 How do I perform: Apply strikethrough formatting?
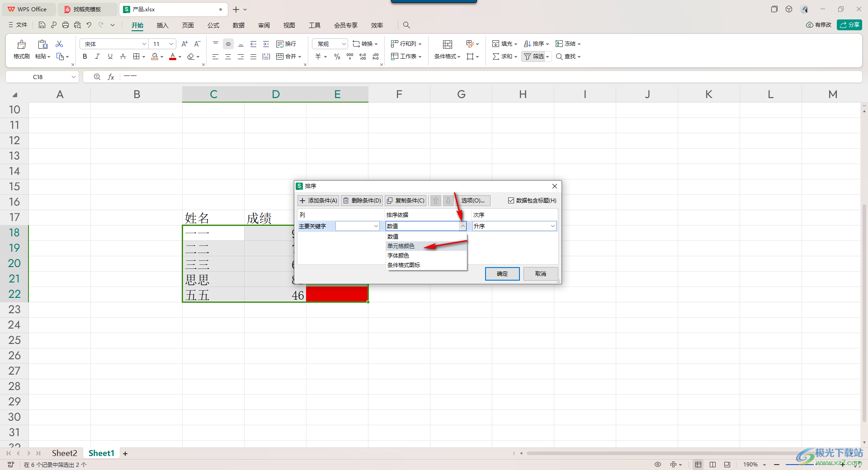123,56
